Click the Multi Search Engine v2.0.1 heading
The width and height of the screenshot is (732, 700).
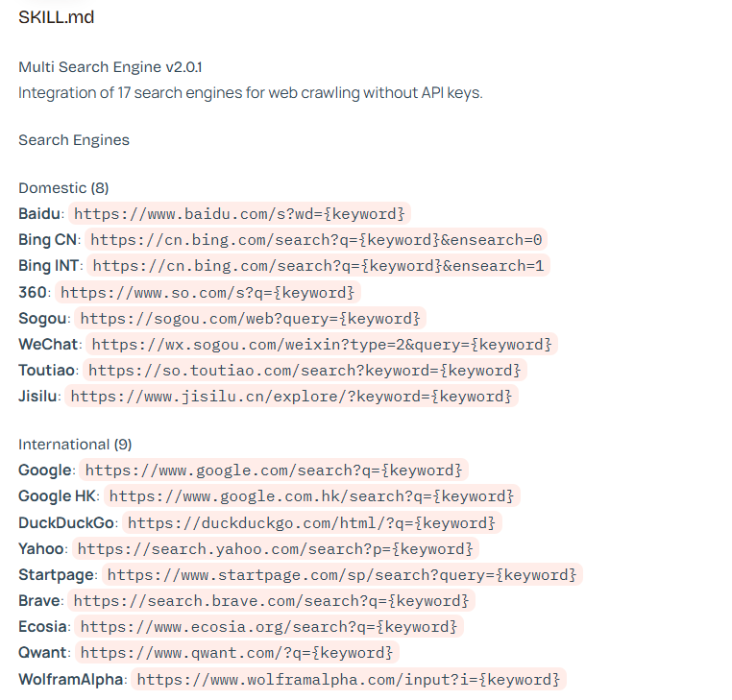pyautogui.click(x=110, y=66)
